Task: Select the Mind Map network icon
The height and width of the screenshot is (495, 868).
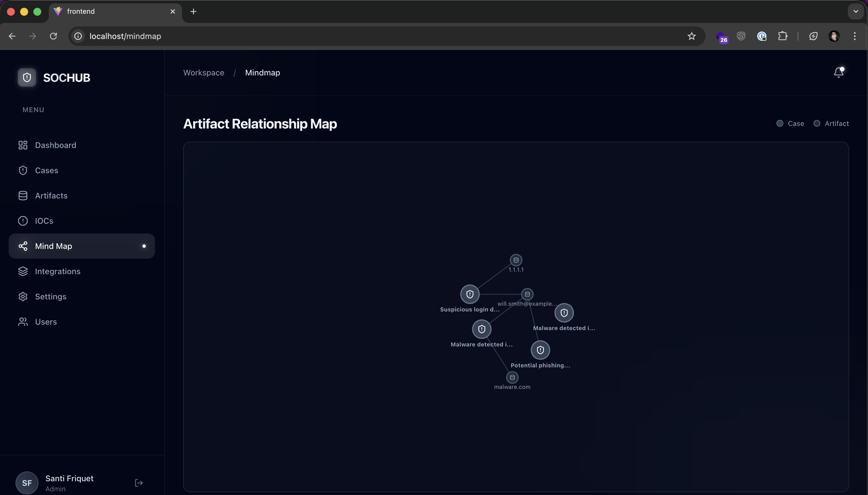Action: coord(22,246)
